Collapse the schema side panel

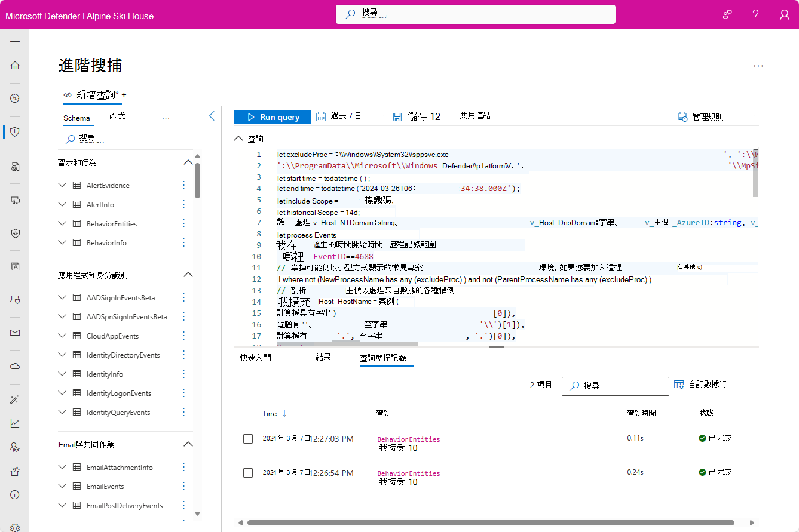pyautogui.click(x=212, y=116)
